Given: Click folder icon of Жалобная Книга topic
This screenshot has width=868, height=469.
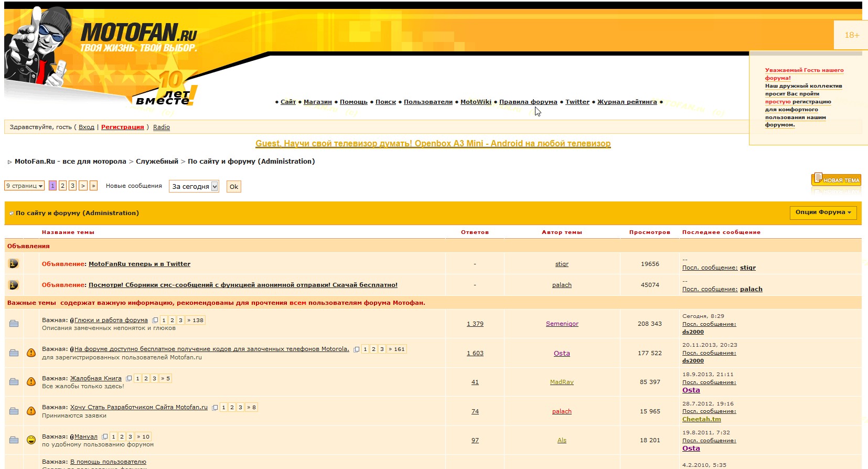Looking at the screenshot, I should [x=14, y=382].
